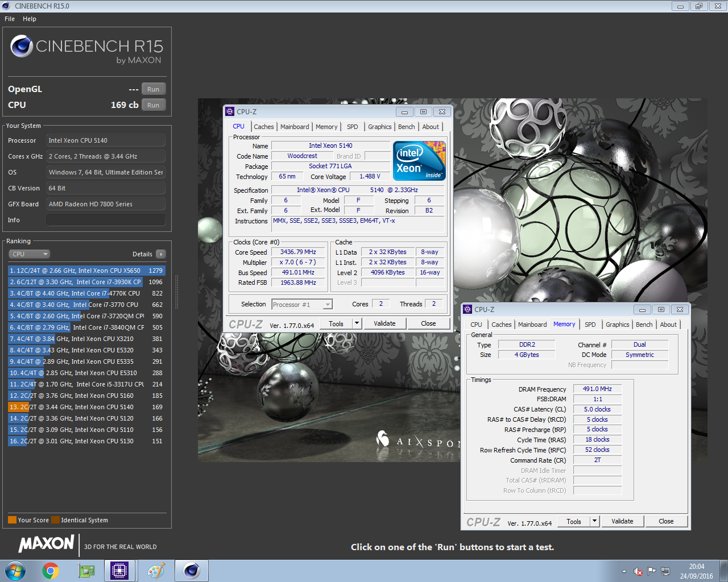Open the File menu
This screenshot has width=728, height=582.
click(10, 19)
